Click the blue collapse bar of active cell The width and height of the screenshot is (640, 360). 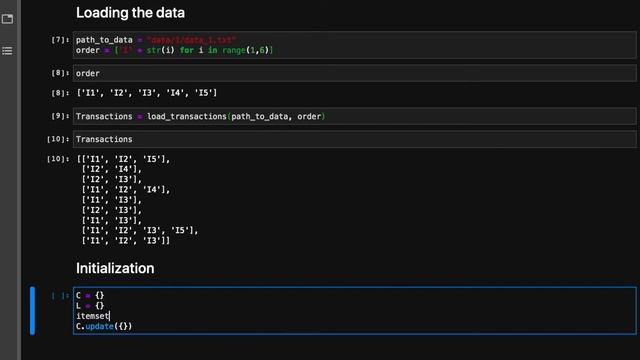pyautogui.click(x=32, y=311)
